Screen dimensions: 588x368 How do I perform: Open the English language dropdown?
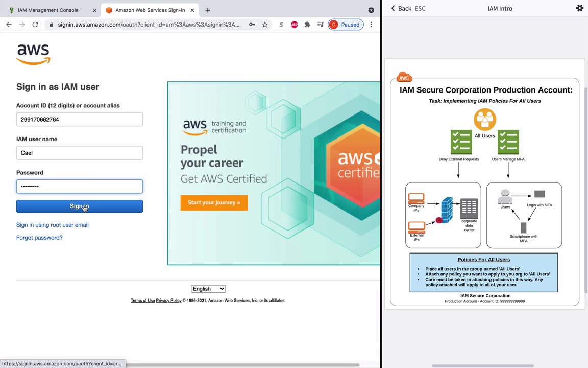[208, 289]
